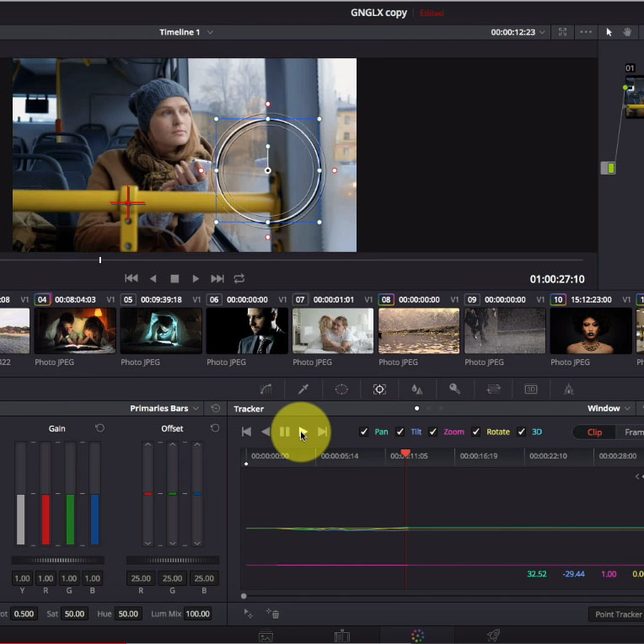Viewport: 644px width, 644px height.
Task: Click the Lum Mix field 100.00
Action: [197, 614]
